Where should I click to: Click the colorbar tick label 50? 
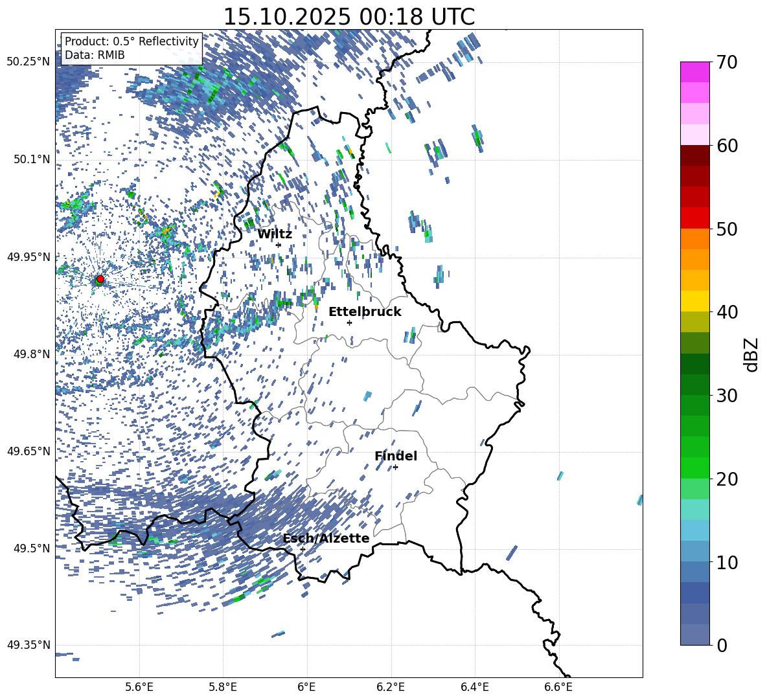coord(727,229)
